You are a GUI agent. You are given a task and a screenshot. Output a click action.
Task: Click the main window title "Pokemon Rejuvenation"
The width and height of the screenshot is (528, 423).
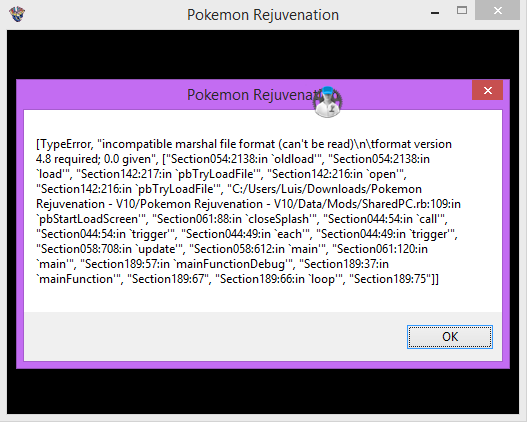[x=263, y=15]
